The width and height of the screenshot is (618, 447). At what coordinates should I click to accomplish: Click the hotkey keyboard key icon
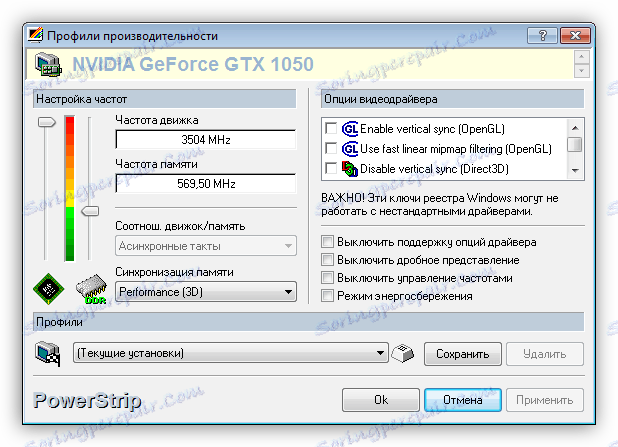click(402, 353)
